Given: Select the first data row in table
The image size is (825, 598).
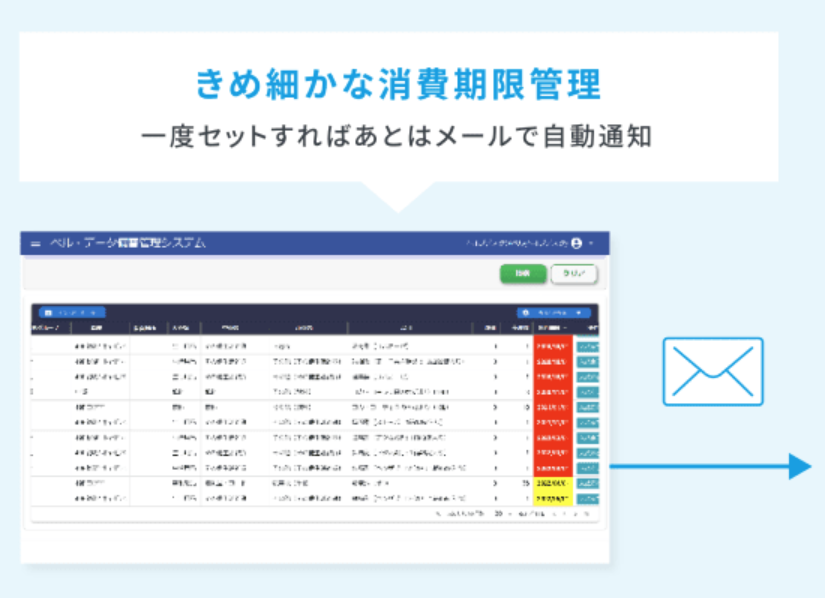Looking at the screenshot, I should tap(300, 346).
